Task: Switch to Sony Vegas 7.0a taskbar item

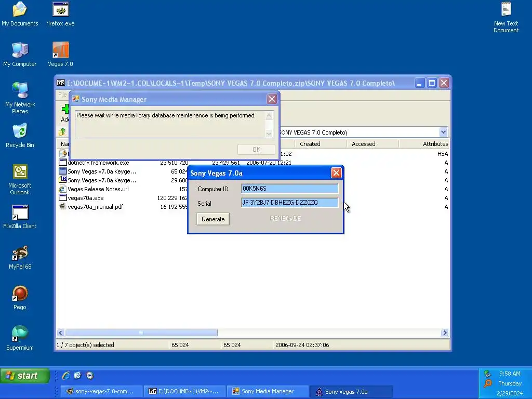Action: 351,392
